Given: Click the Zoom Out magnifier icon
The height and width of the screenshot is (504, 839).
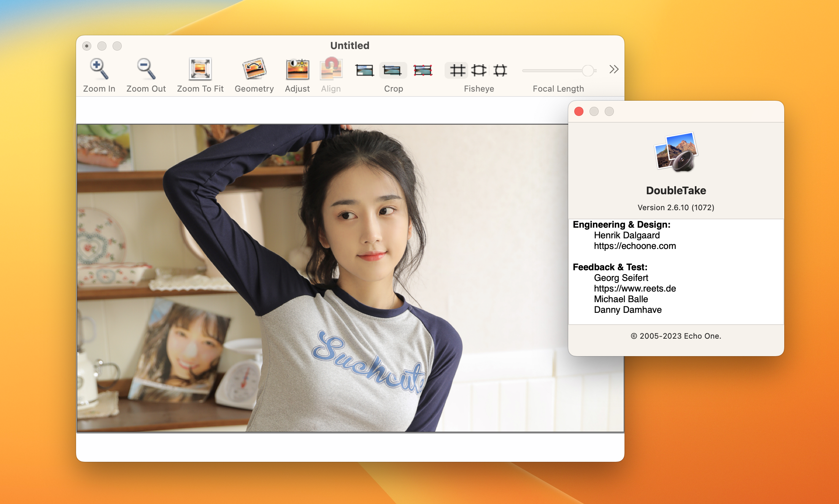Looking at the screenshot, I should pyautogui.click(x=146, y=70).
